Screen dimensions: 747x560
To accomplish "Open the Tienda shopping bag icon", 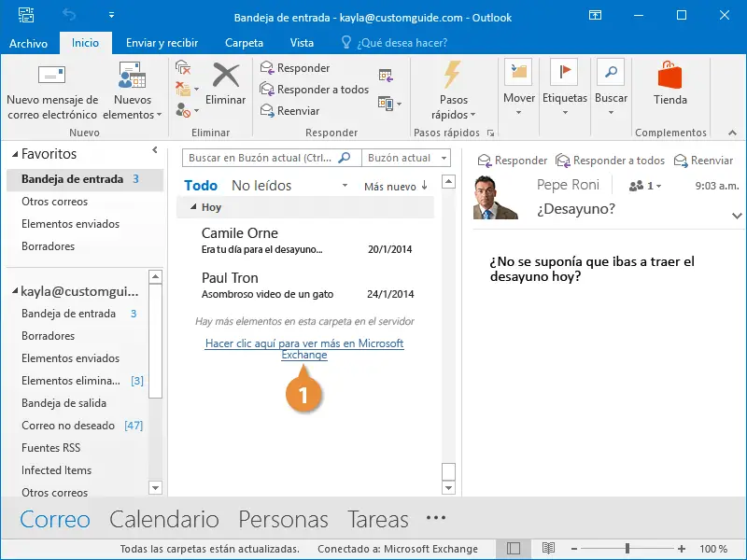I will pyautogui.click(x=669, y=75).
